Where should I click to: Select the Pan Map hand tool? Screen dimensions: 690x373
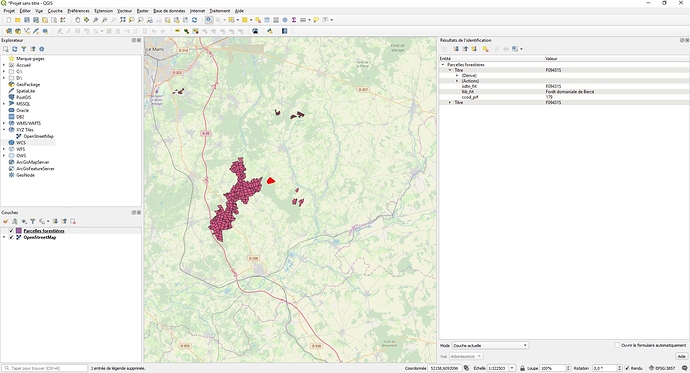point(77,20)
